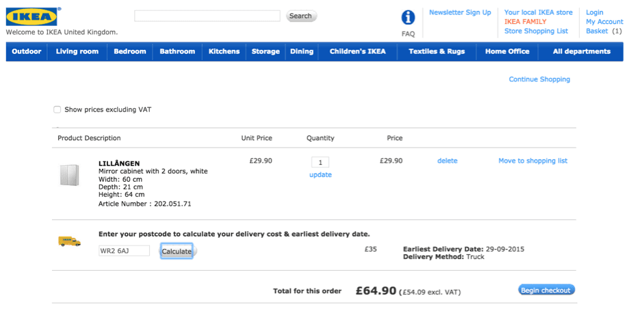The image size is (644, 322).
Task: Click the Width: 60 cm text
Action: click(120, 179)
